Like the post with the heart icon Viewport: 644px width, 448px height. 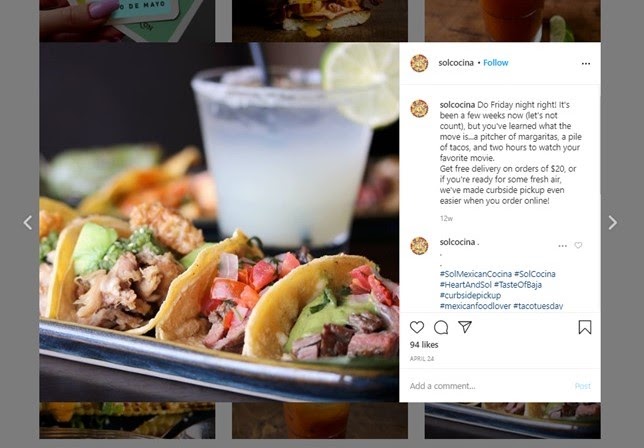pyautogui.click(x=417, y=327)
